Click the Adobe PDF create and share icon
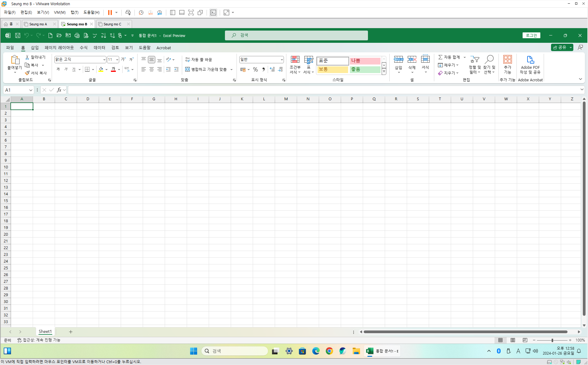 [530, 60]
